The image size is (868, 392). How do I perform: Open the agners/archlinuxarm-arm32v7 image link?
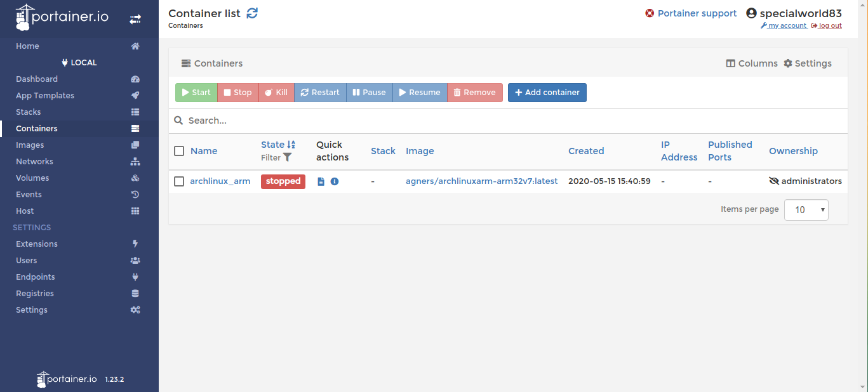click(481, 181)
